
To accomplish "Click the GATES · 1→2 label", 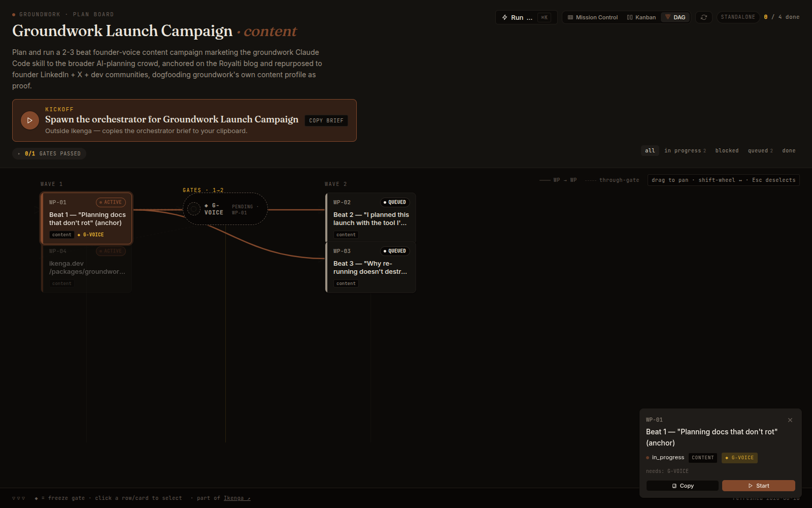I will pyautogui.click(x=203, y=190).
